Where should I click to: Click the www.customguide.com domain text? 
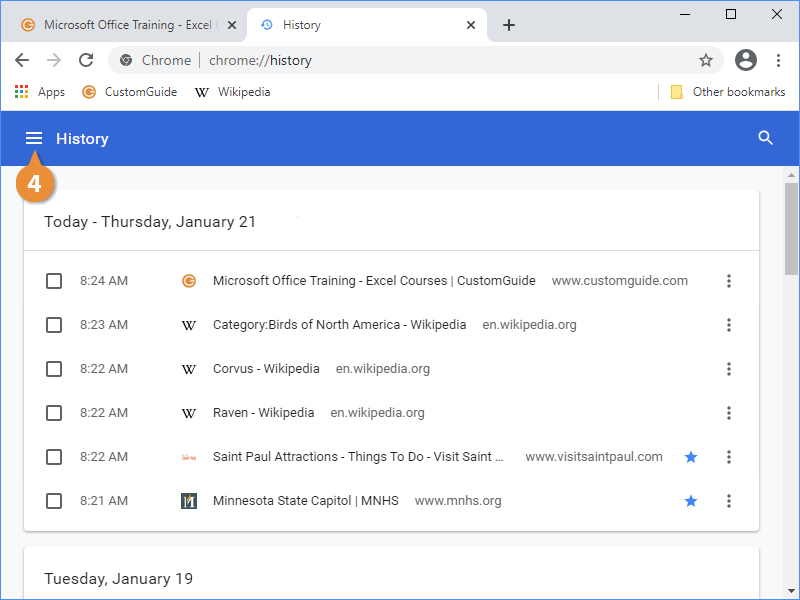click(x=619, y=281)
